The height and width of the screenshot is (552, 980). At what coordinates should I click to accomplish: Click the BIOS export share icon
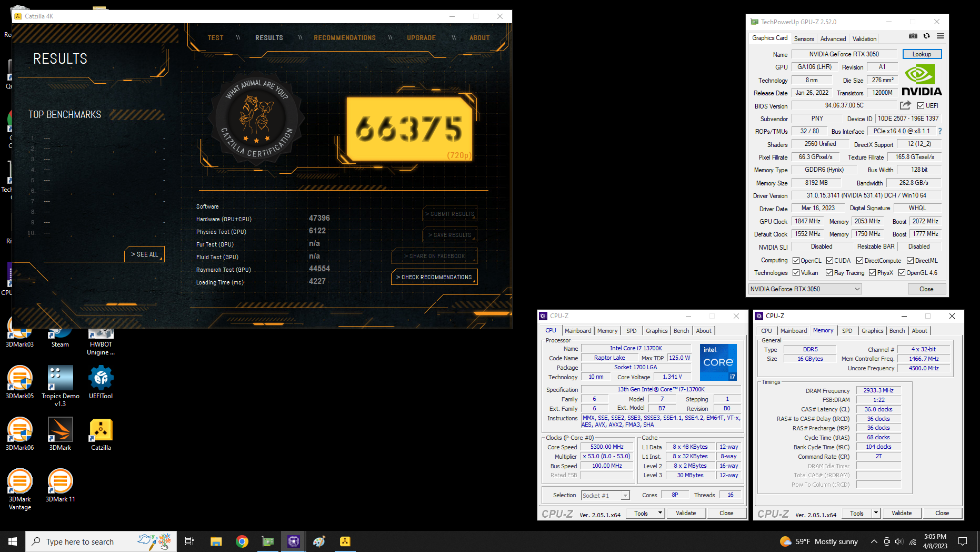905,105
